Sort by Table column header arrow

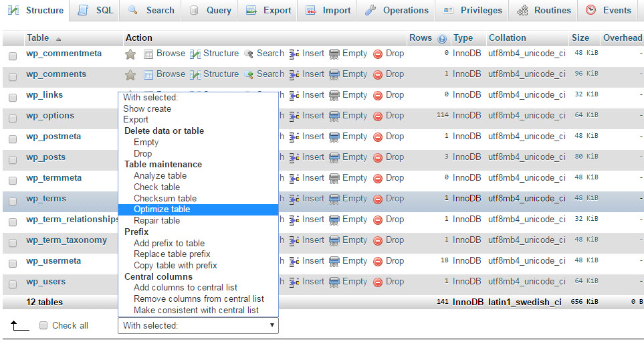click(x=58, y=39)
